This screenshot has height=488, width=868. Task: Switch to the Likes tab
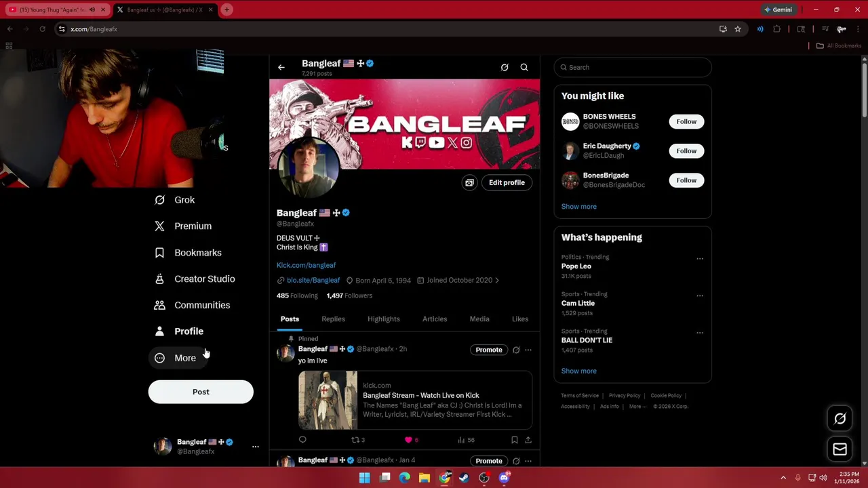520,319
